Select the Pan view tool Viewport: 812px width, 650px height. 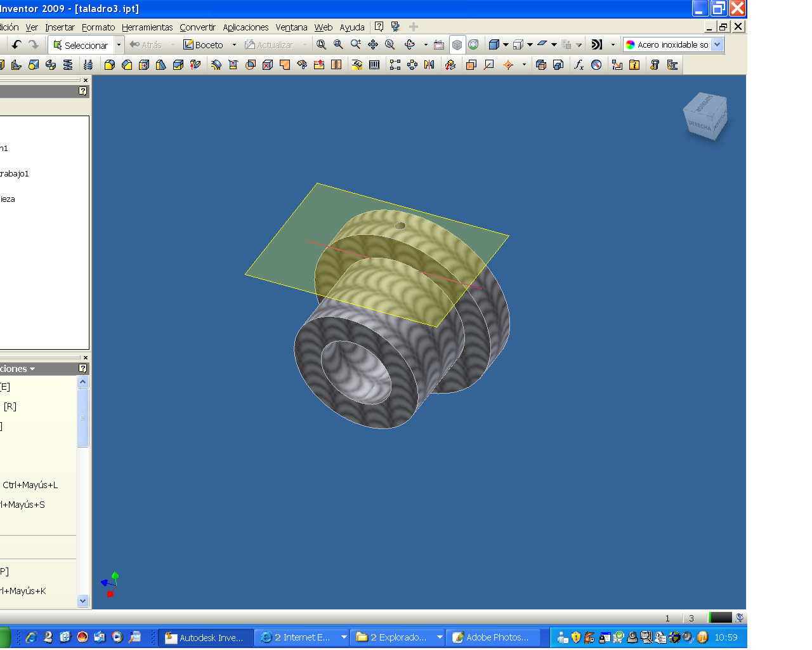[373, 44]
